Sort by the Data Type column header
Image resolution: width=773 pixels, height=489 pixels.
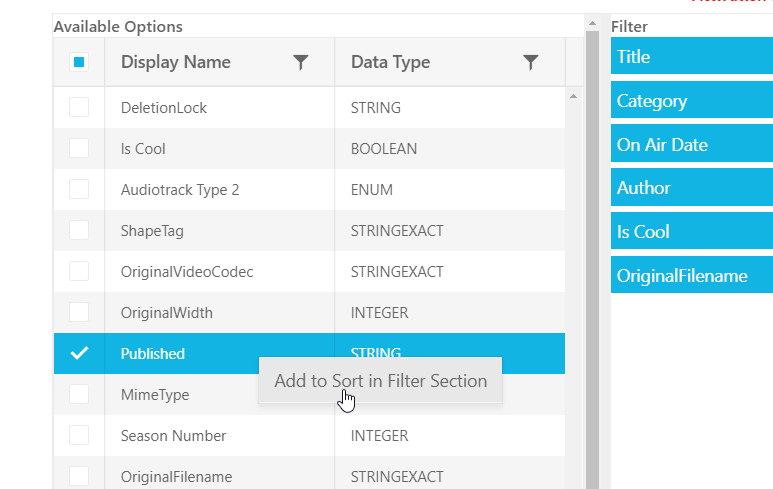390,62
